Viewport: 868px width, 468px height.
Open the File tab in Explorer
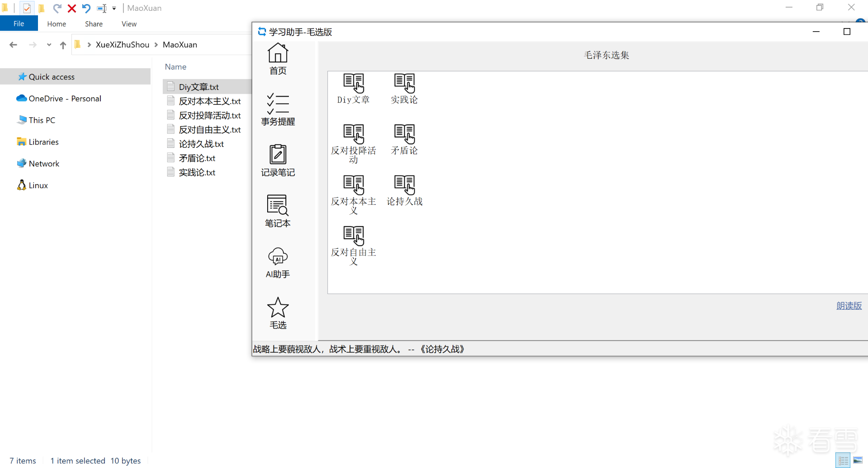point(19,24)
